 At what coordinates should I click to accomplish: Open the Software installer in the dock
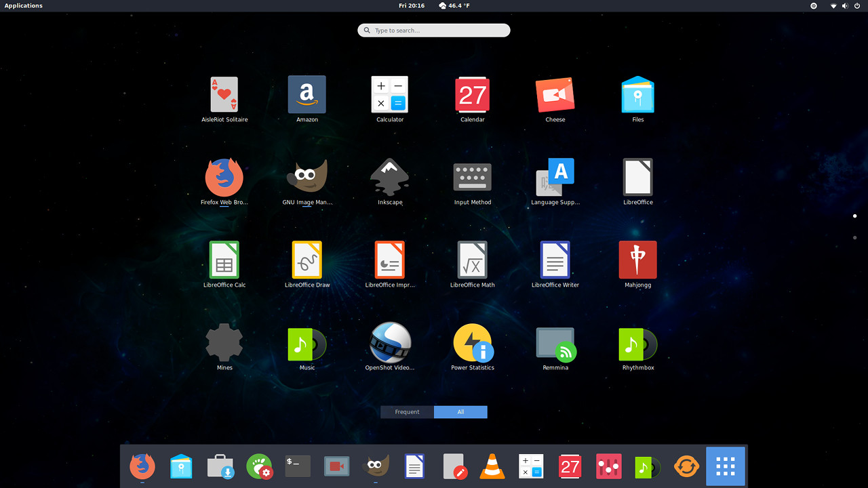tap(220, 466)
